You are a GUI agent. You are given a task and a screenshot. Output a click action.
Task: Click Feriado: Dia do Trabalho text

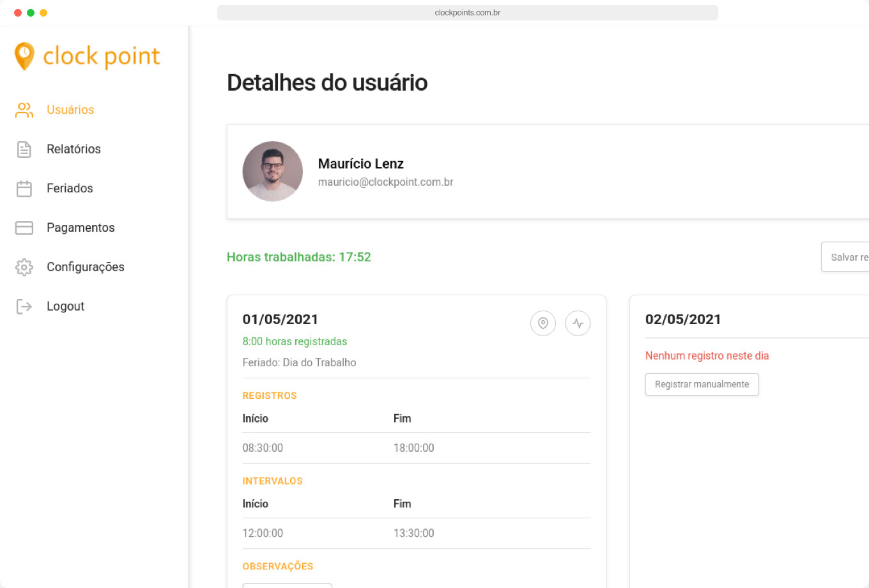pos(300,363)
